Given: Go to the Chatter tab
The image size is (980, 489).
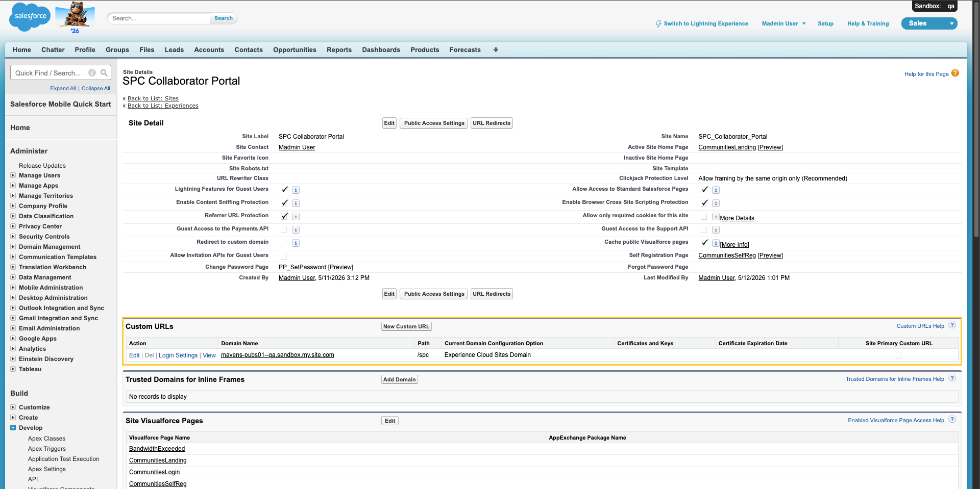Looking at the screenshot, I should coord(53,50).
